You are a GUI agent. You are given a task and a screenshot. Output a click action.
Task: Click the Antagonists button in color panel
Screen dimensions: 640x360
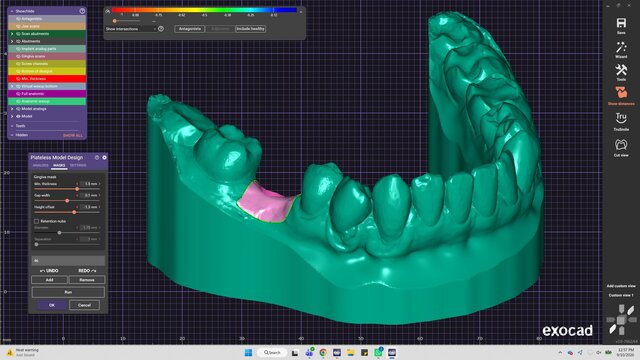click(x=190, y=29)
